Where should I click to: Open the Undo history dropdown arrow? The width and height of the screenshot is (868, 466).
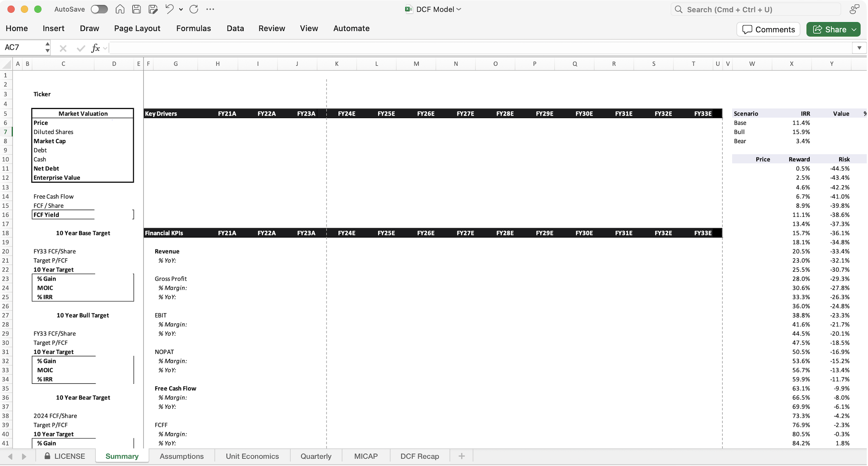pos(181,9)
